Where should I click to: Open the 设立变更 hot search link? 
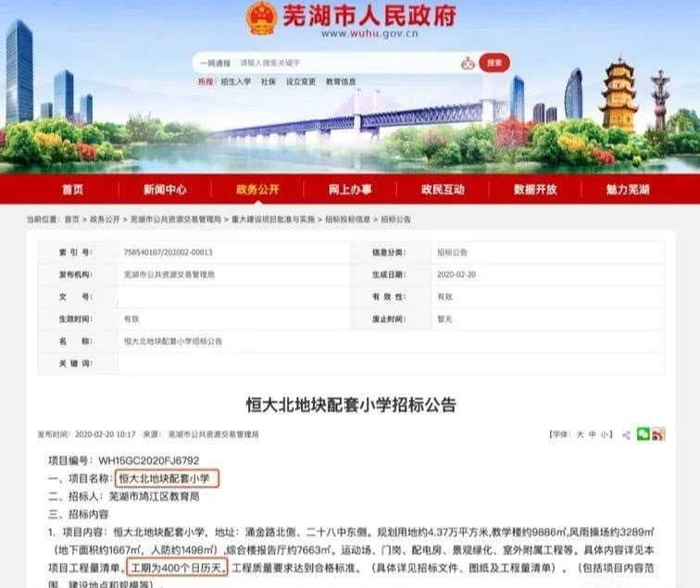pos(301,81)
